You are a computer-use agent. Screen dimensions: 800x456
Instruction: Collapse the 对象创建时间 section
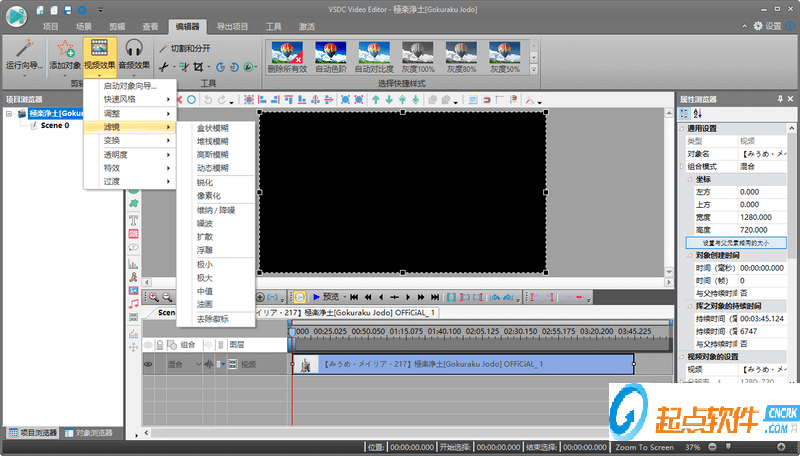point(690,256)
